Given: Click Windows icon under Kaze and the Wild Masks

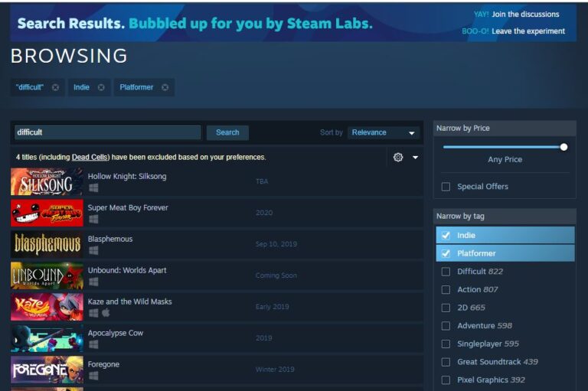Looking at the screenshot, I should point(93,313).
